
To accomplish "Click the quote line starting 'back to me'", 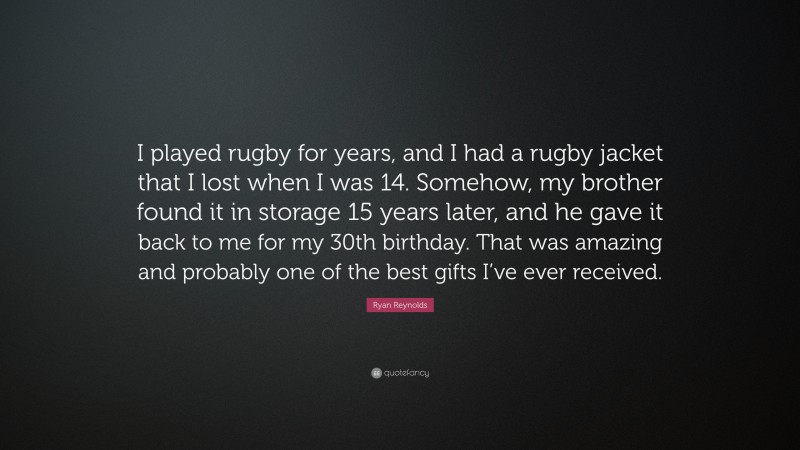I will pyautogui.click(x=400, y=245).
